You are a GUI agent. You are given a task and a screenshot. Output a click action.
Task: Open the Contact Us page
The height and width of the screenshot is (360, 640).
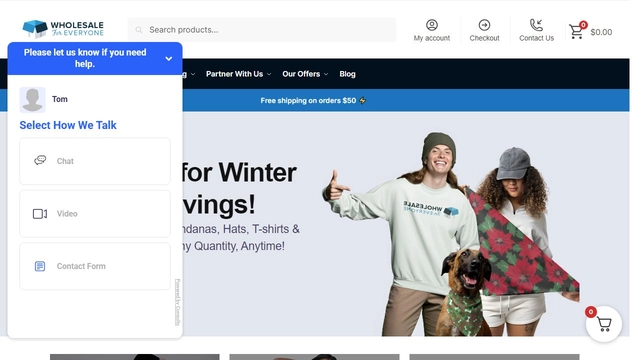(536, 30)
